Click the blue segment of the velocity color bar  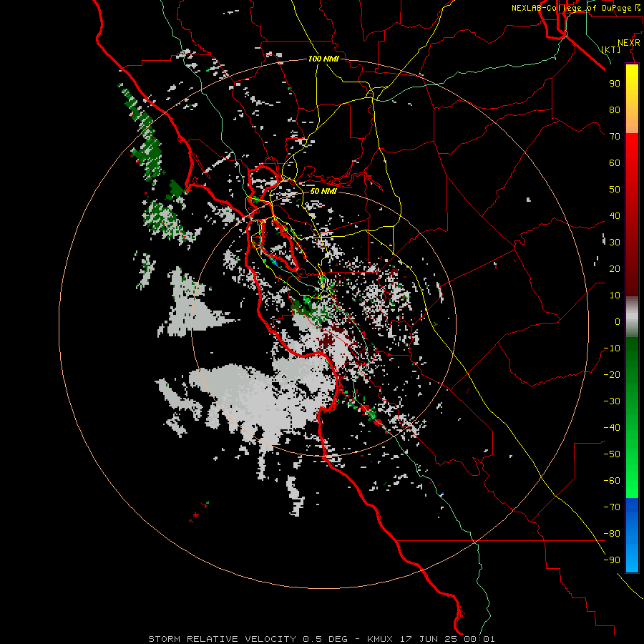click(632, 535)
